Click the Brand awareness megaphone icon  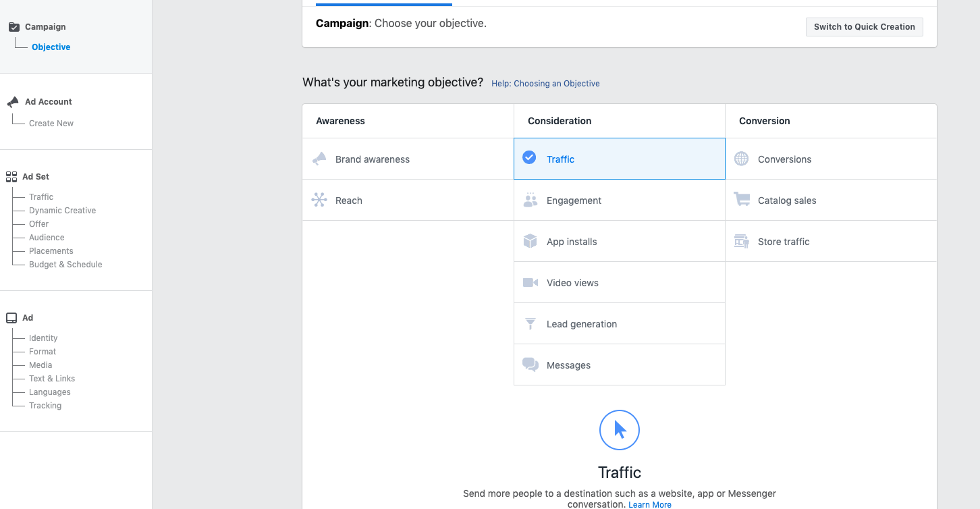coord(319,159)
